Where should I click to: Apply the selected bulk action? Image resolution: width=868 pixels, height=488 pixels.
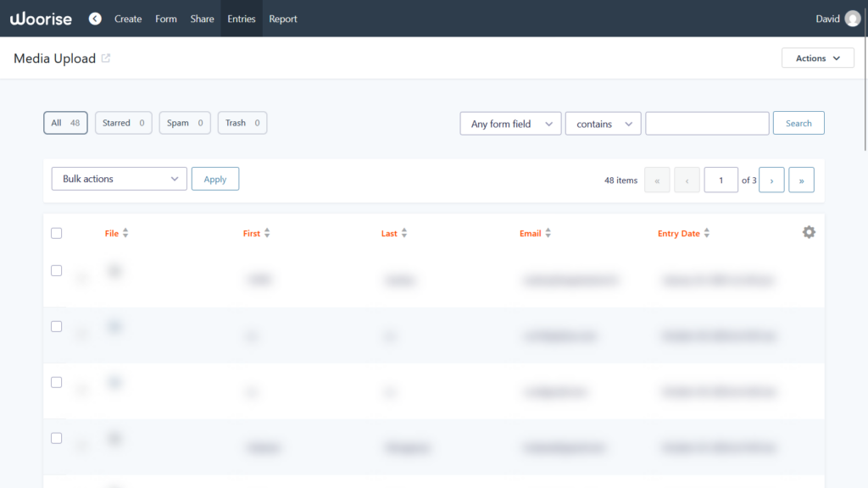pos(214,178)
